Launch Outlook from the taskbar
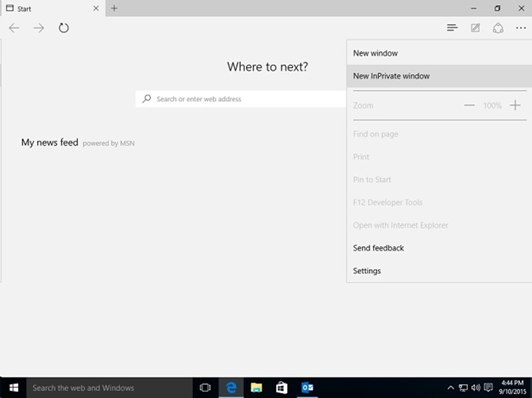532x398 pixels. point(307,388)
